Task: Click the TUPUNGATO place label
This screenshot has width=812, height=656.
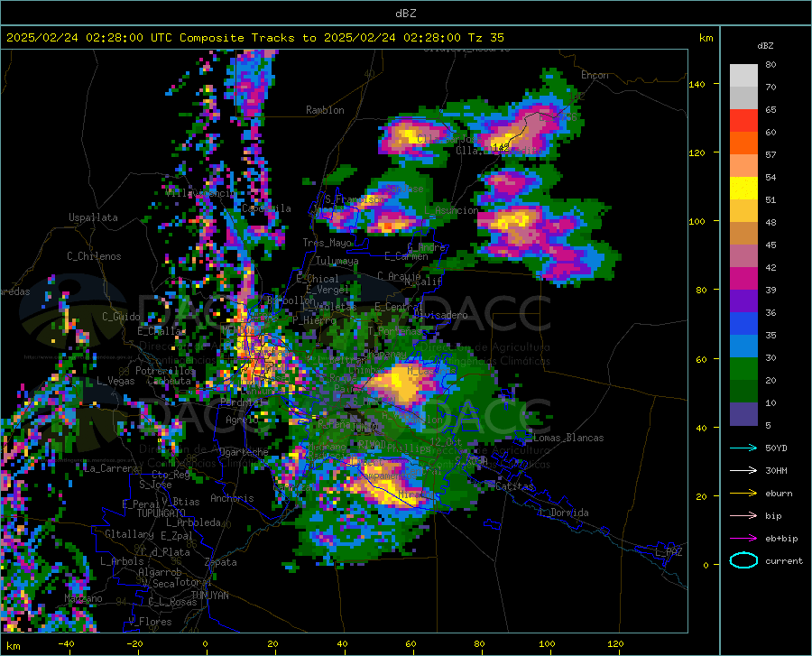Action: coord(161,513)
